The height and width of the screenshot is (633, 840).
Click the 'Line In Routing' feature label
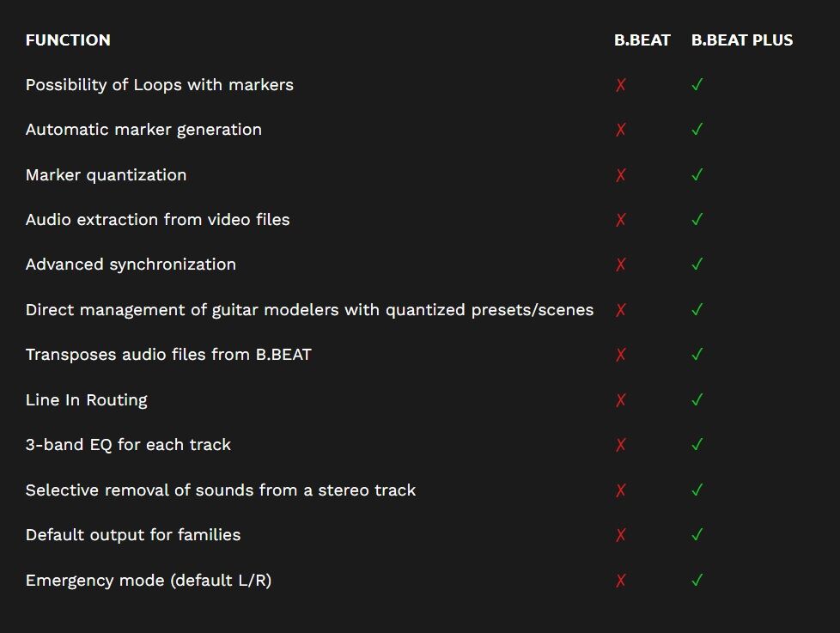87,400
